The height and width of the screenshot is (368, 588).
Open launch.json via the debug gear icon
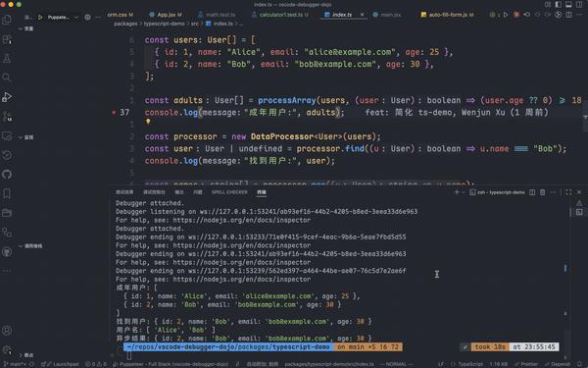pos(87,17)
